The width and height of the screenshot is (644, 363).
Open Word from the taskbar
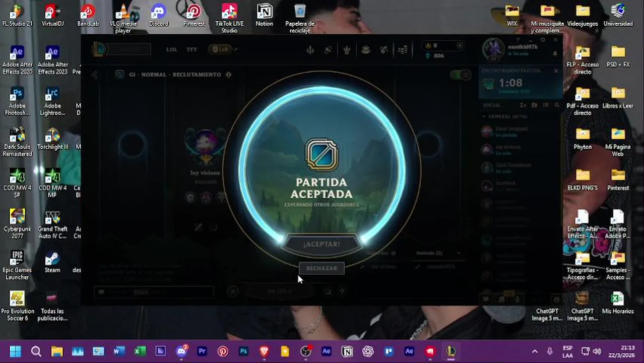[x=119, y=351]
